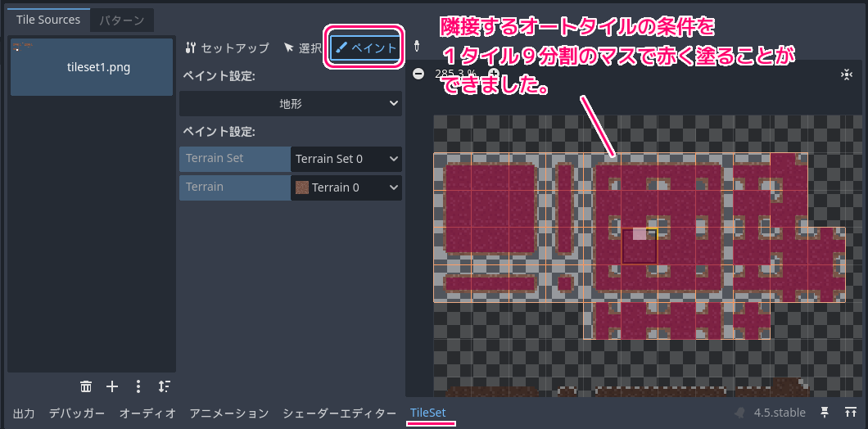Screen dimensions: 868x429
Task: Open the 地形 paint property dropdown
Action: tap(291, 103)
